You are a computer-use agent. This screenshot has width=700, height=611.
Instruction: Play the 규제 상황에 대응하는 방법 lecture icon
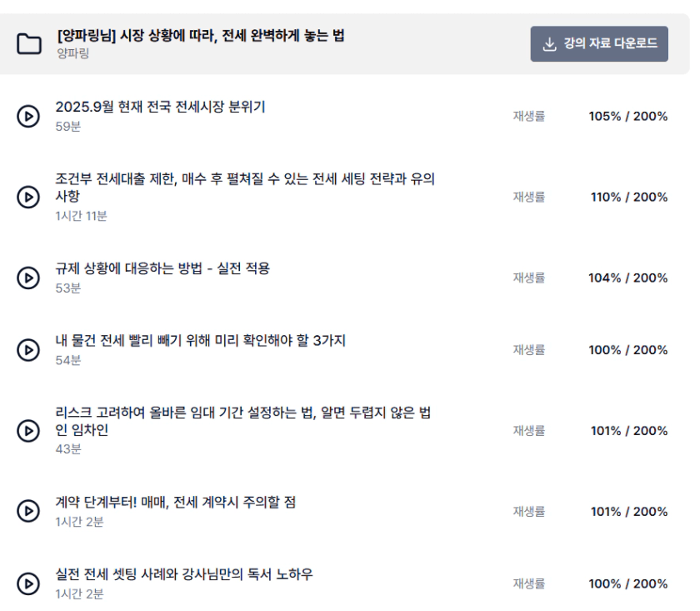pyautogui.click(x=28, y=278)
